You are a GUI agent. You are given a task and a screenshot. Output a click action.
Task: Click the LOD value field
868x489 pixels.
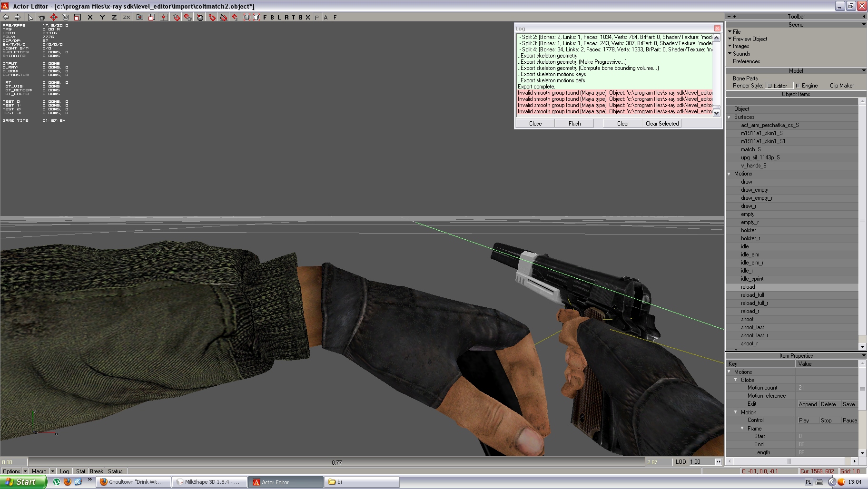701,462
